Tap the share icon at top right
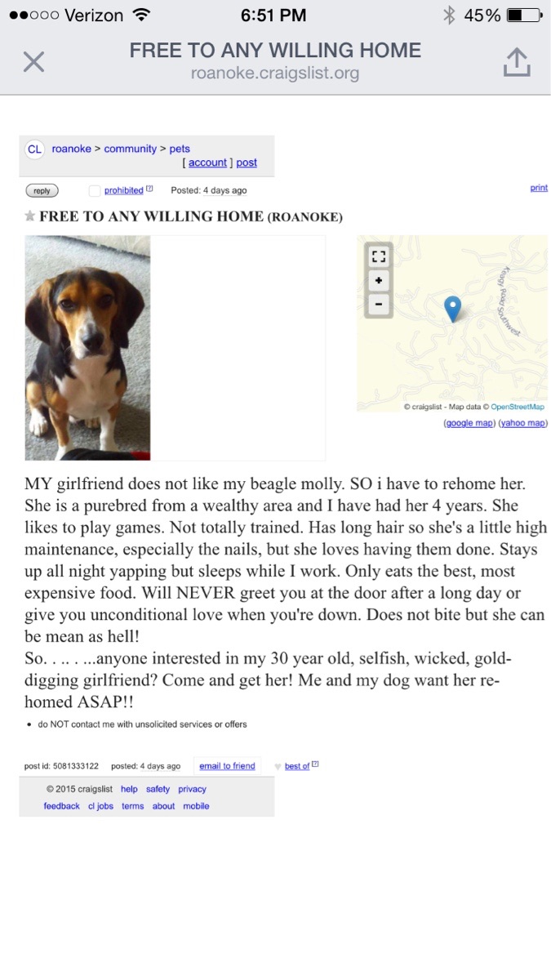Image resolution: width=551 pixels, height=980 pixels. (516, 61)
